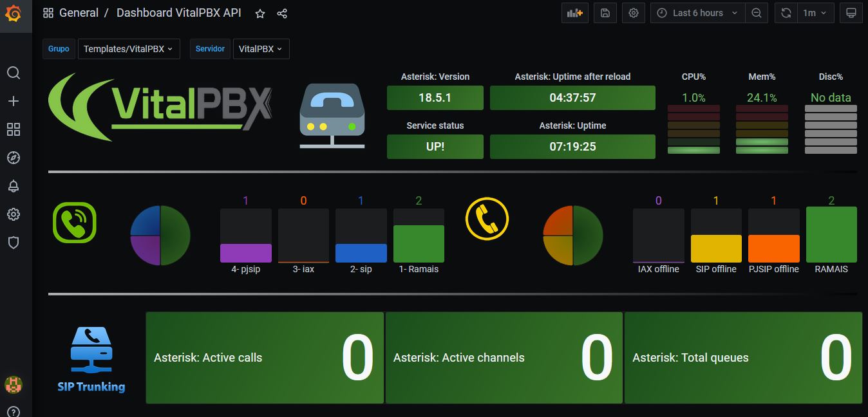868x417 pixels.
Task: Click the extensions pie chart
Action: coord(160,236)
